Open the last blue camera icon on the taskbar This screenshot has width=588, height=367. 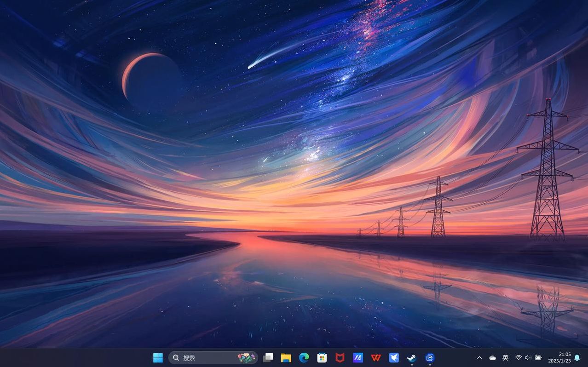click(x=430, y=357)
